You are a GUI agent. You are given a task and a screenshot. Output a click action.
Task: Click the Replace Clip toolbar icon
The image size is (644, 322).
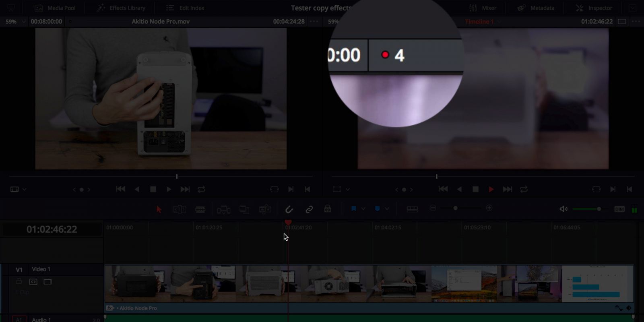265,209
